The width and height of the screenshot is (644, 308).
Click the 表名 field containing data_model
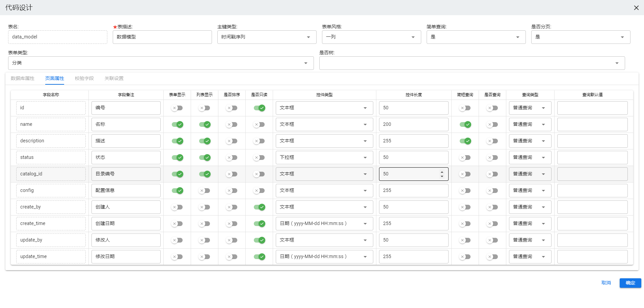coord(58,37)
